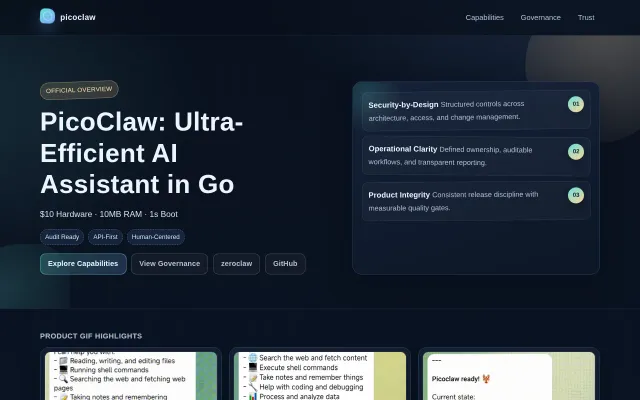Click the PRODUCT GIF HIGHLIGHTS heading
Screen dimensions: 640x400
click(91, 336)
